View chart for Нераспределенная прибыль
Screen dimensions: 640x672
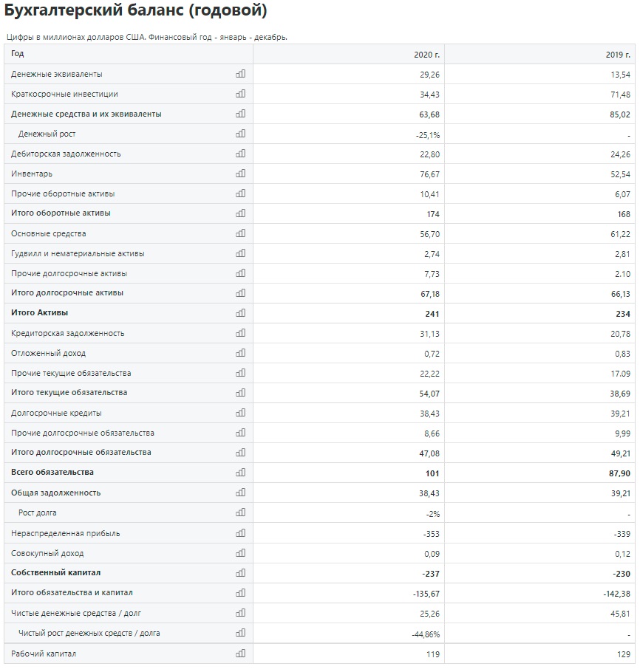(x=241, y=533)
